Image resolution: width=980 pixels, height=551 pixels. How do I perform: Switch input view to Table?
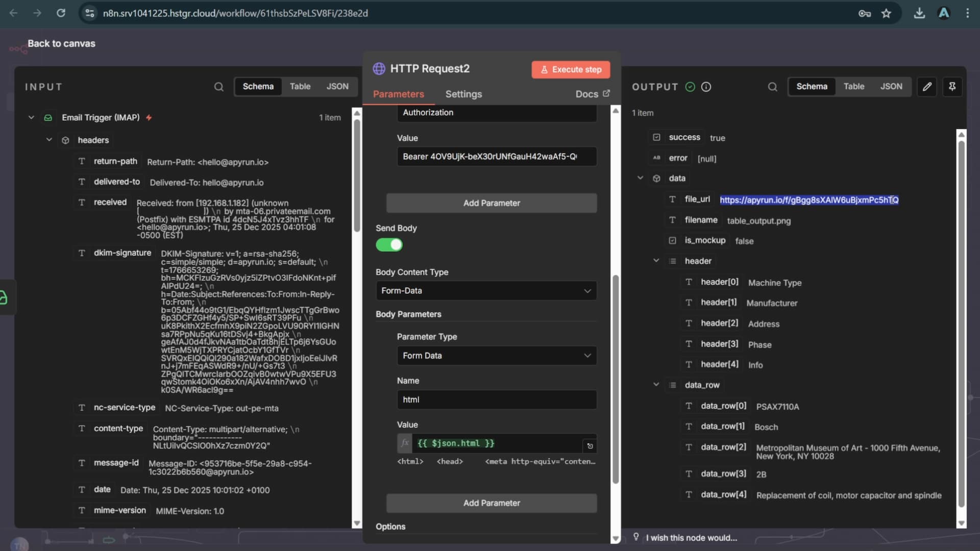[x=300, y=87]
